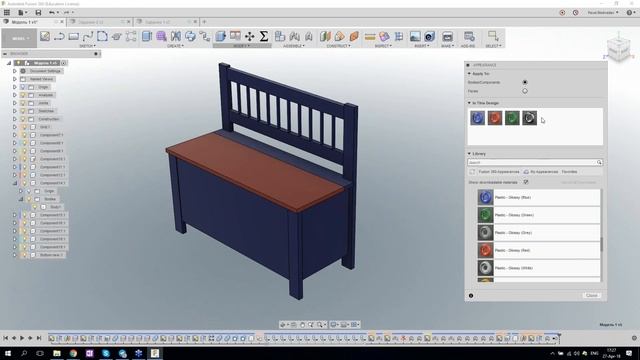640x360 pixels.
Task: Click the Orbit navigation tool icon
Action: coord(283,324)
